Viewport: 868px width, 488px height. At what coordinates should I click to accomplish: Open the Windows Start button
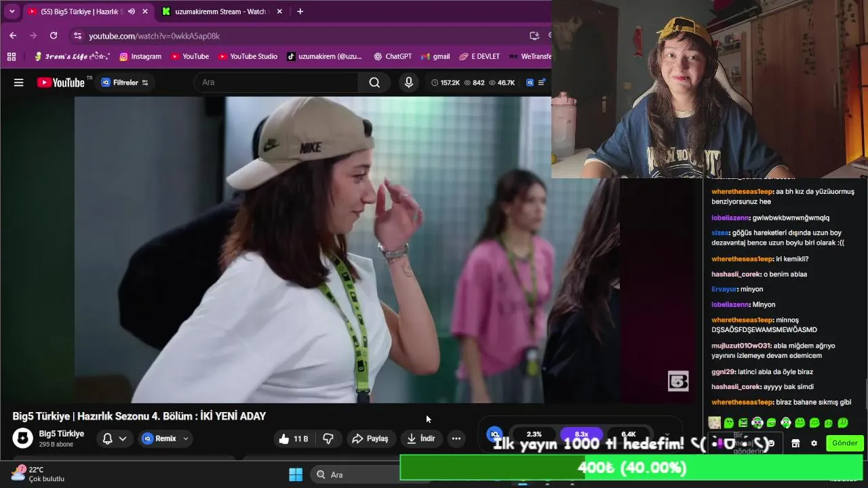[x=296, y=474]
